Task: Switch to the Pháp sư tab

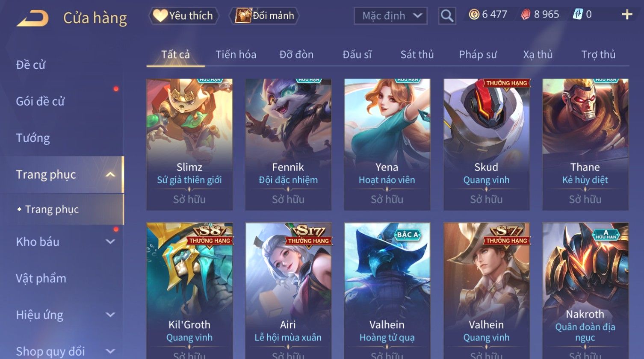Action: click(478, 54)
